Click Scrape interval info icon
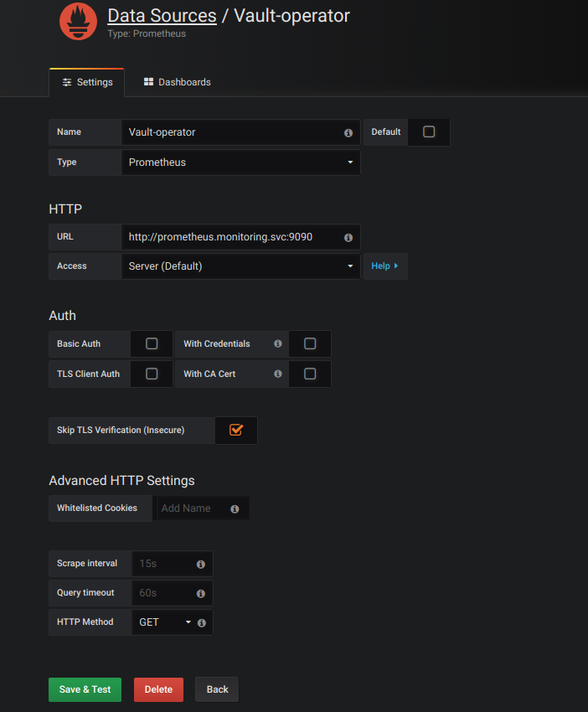This screenshot has width=588, height=712. tap(201, 564)
